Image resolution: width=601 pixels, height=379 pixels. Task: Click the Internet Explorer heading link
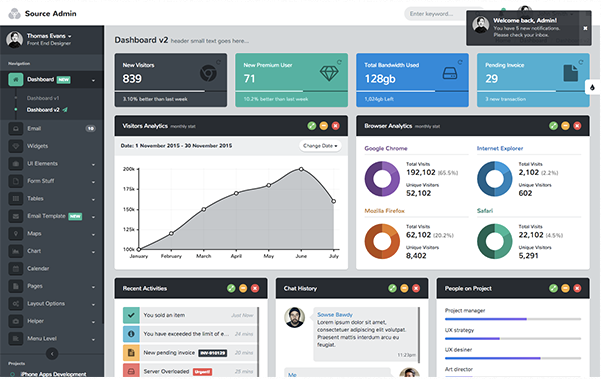tap(500, 148)
